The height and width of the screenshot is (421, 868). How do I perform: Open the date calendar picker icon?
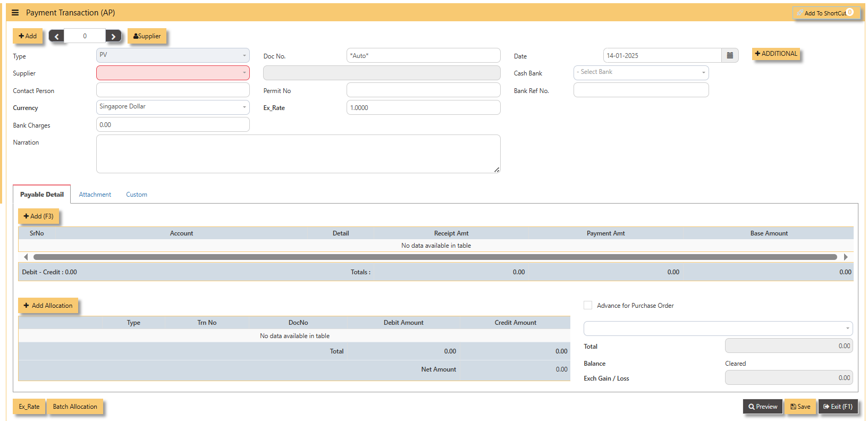click(x=730, y=55)
